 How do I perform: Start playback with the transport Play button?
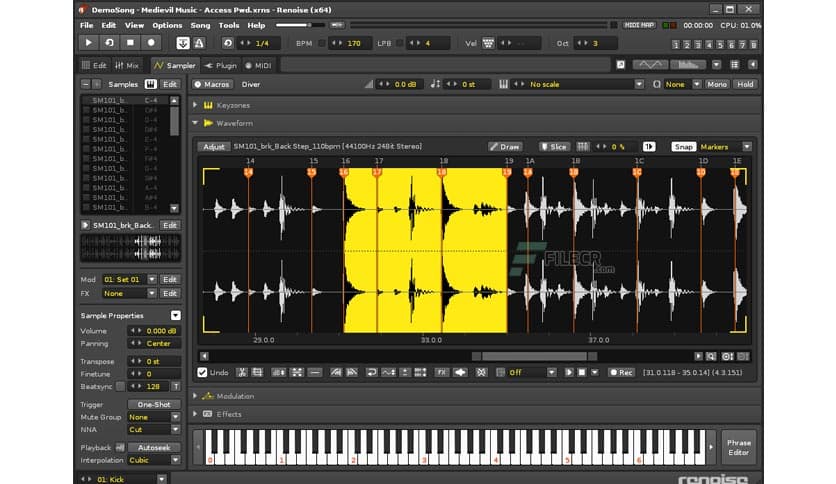coord(89,43)
